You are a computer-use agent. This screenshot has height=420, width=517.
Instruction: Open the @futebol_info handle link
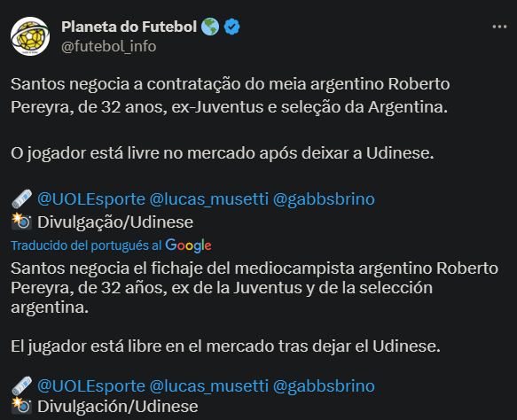[109, 46]
